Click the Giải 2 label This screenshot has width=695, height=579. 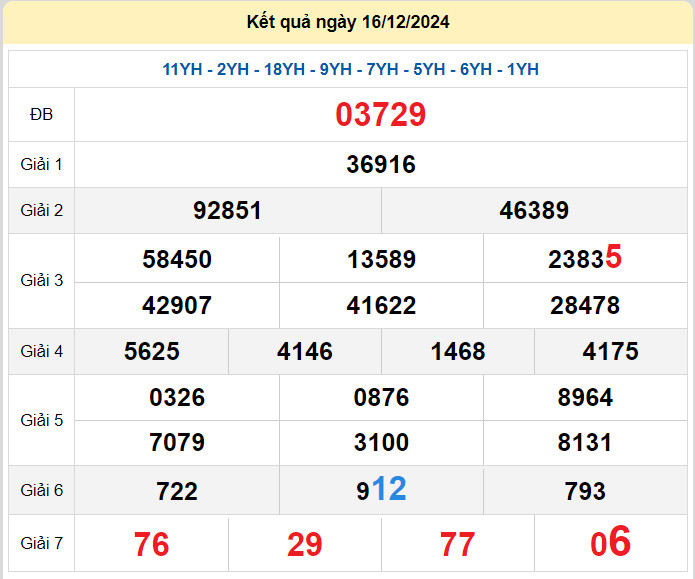click(x=41, y=210)
